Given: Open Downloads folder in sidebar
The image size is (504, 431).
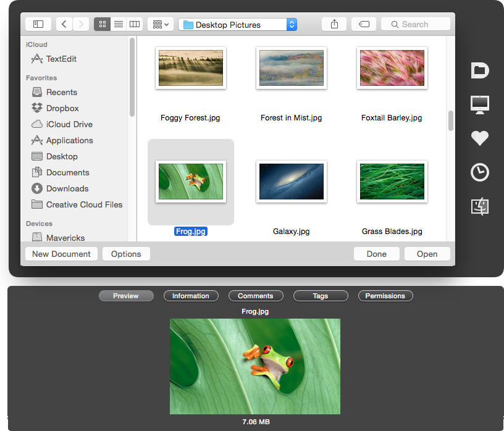Looking at the screenshot, I should (x=60, y=189).
